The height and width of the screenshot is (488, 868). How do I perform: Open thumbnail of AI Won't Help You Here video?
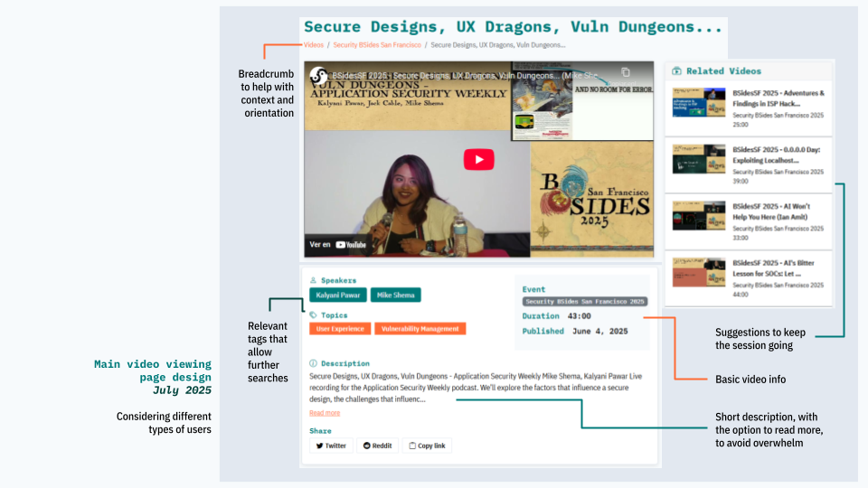coord(699,215)
